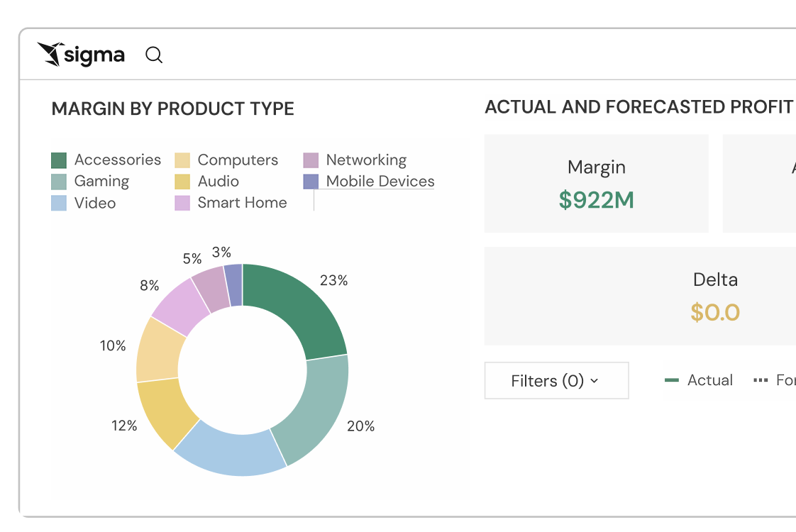Select the Mobile Devices legend label
Screen dimensions: 796x532
[380, 182]
